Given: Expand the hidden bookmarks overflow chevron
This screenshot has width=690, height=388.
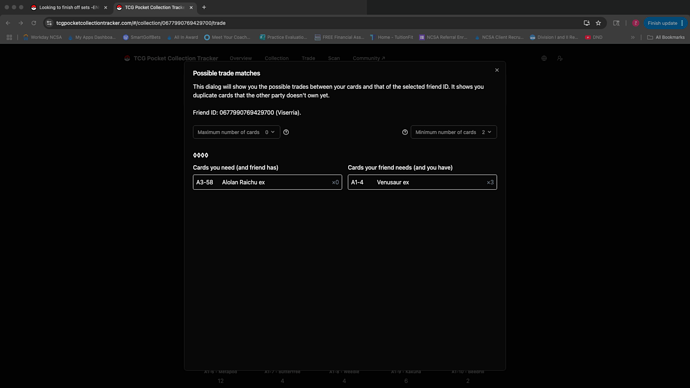Looking at the screenshot, I should click(x=633, y=37).
